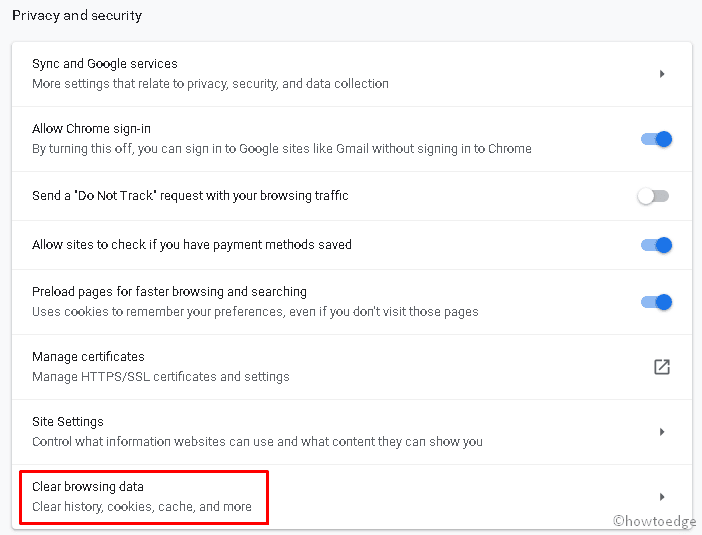Viewport: 702px width, 535px height.
Task: Click the Preload pages for faster browsing label
Action: [169, 292]
